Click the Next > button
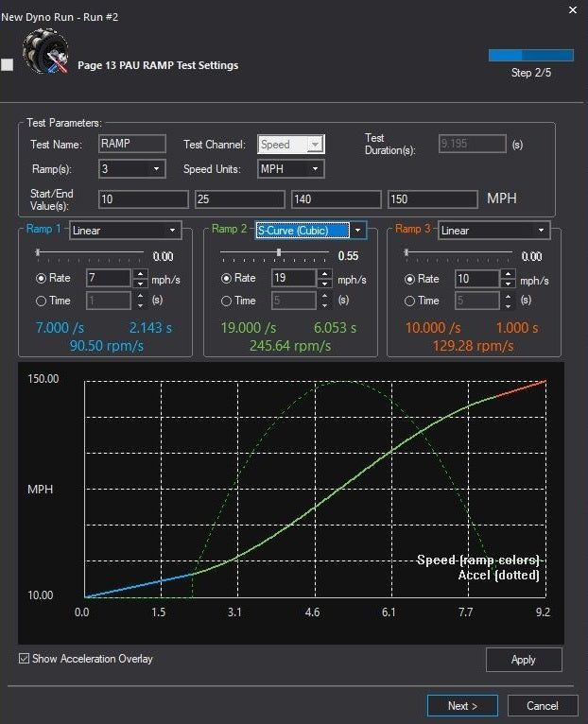Viewport: 588px width, 724px height. pos(462,705)
